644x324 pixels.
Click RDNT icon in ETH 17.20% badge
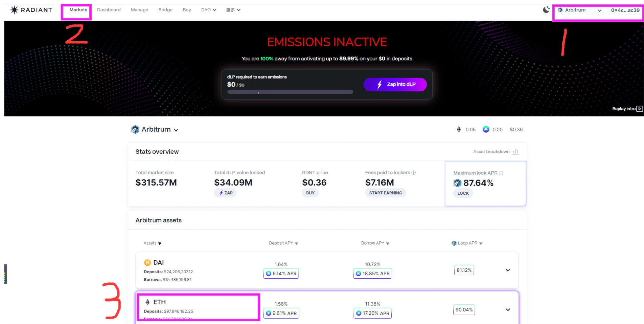click(x=359, y=313)
